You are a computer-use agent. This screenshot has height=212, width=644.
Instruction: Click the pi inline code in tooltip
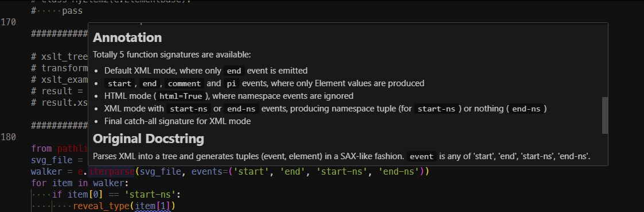[x=231, y=83]
